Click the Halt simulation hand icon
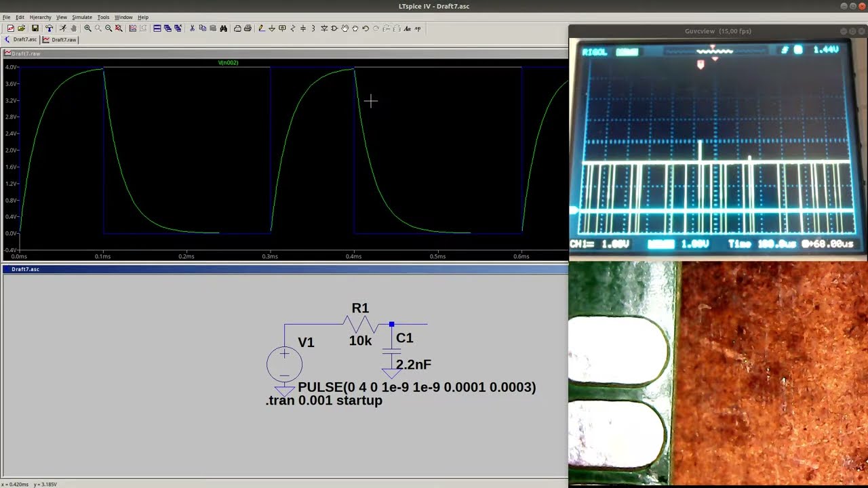The width and height of the screenshot is (868, 488). (x=73, y=28)
